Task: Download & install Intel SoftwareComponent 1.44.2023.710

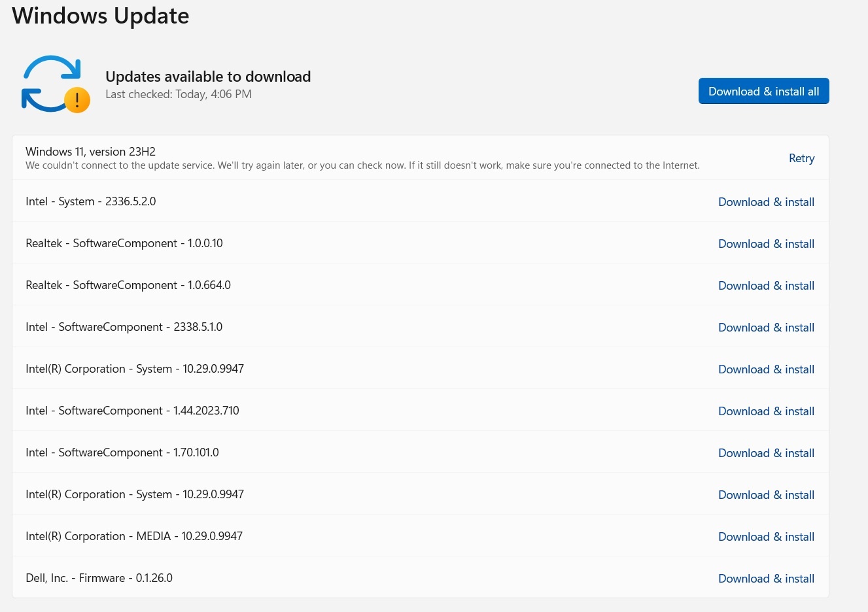Action: (766, 411)
